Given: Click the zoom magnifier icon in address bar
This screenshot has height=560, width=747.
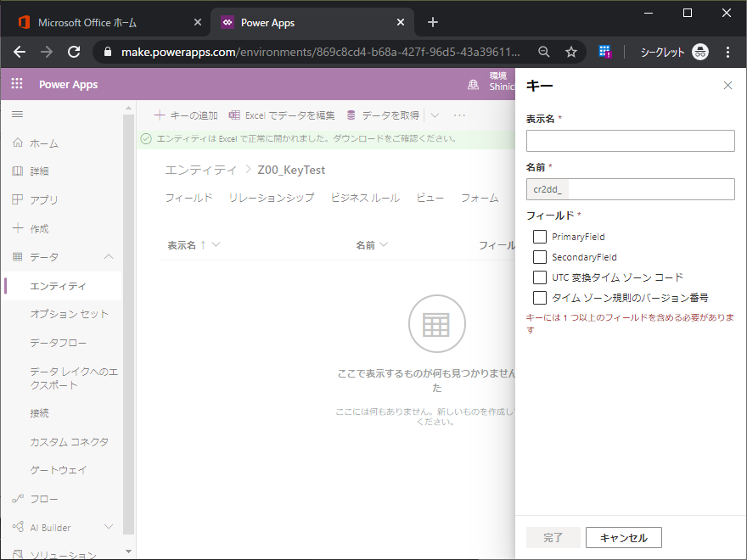Looking at the screenshot, I should (x=543, y=52).
